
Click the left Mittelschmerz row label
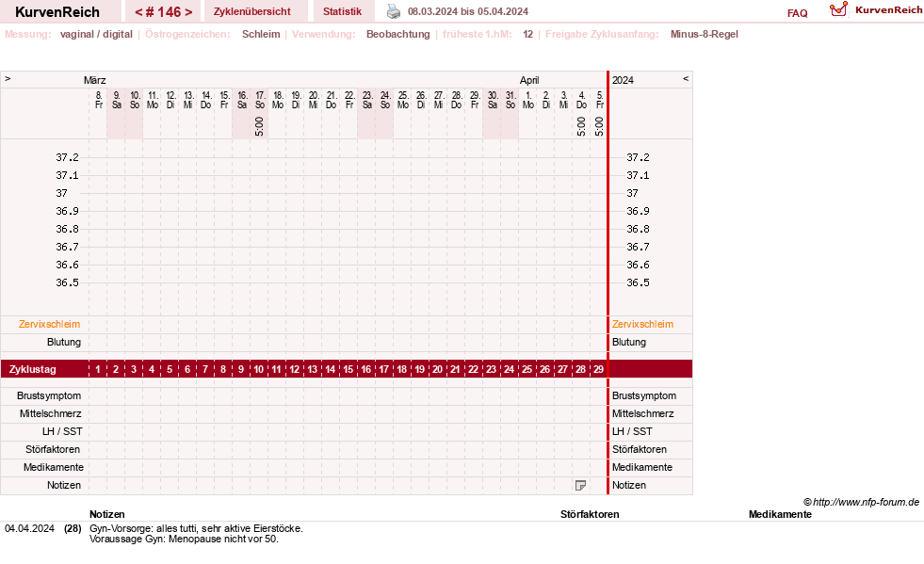[50, 413]
